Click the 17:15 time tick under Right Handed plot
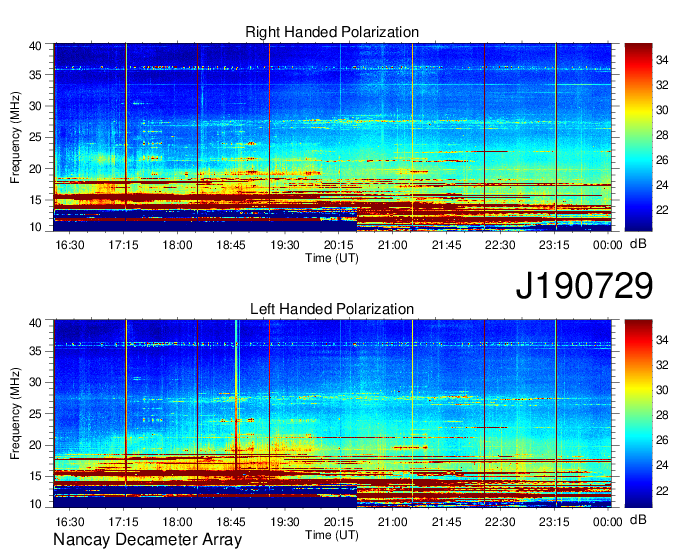The height and width of the screenshot is (552, 680). (124, 245)
